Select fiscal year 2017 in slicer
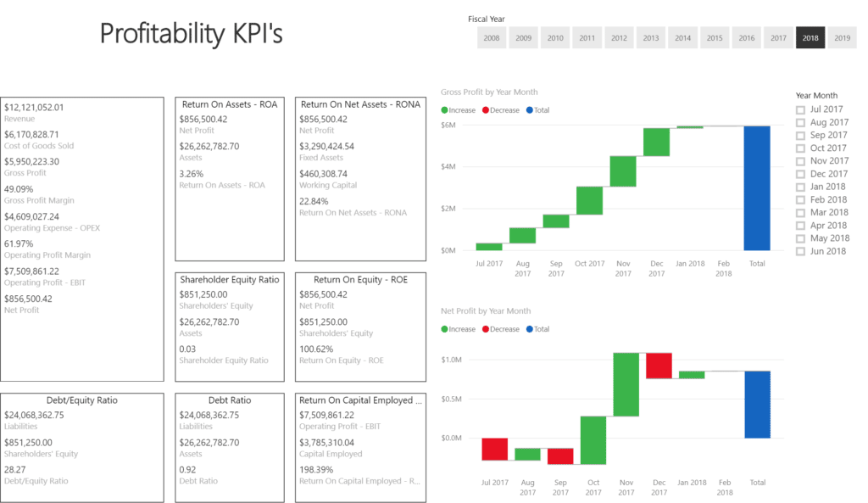Image resolution: width=868 pixels, height=503 pixels. 778,38
